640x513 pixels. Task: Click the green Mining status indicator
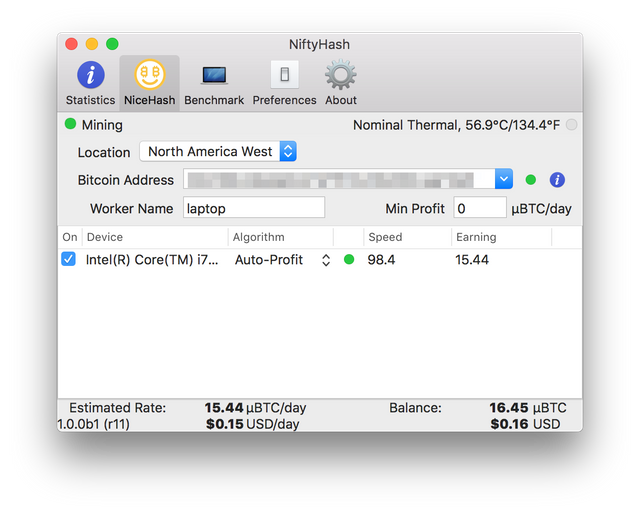click(71, 124)
